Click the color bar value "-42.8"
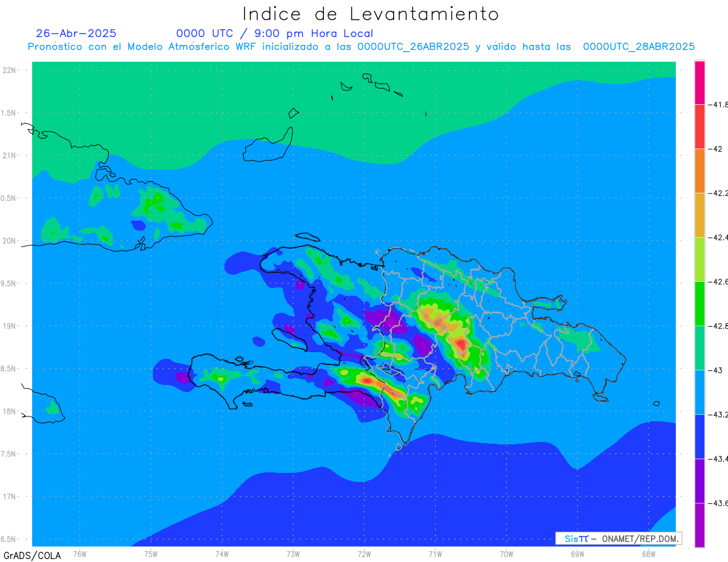 pos(718,326)
